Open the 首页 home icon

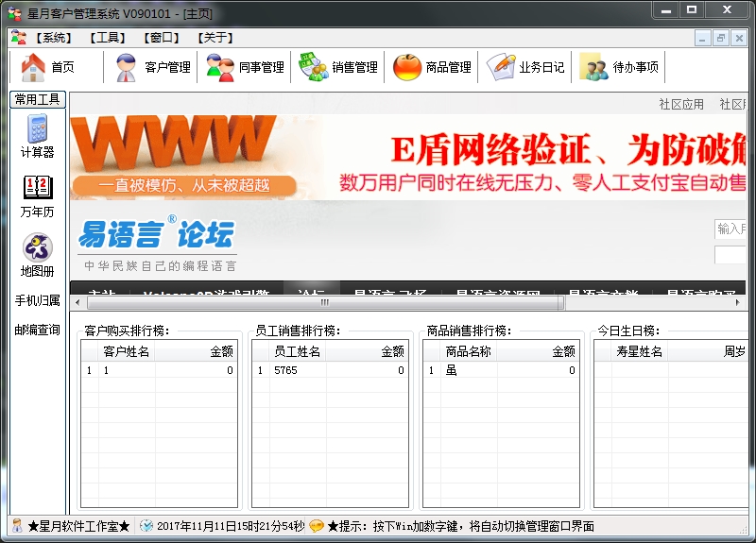tap(33, 67)
